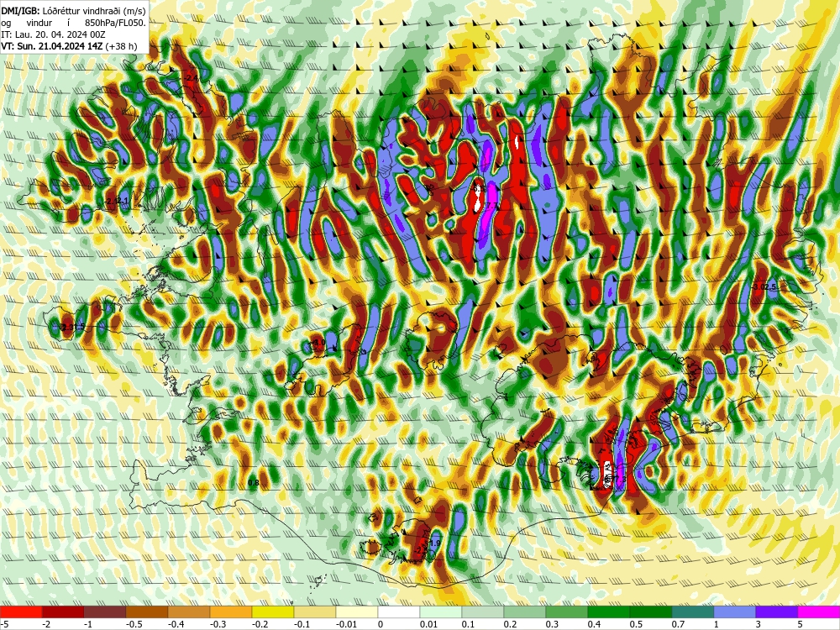Click the orange legend swatch above -0.3
Viewport: 840px width, 630px height.
pos(231,612)
